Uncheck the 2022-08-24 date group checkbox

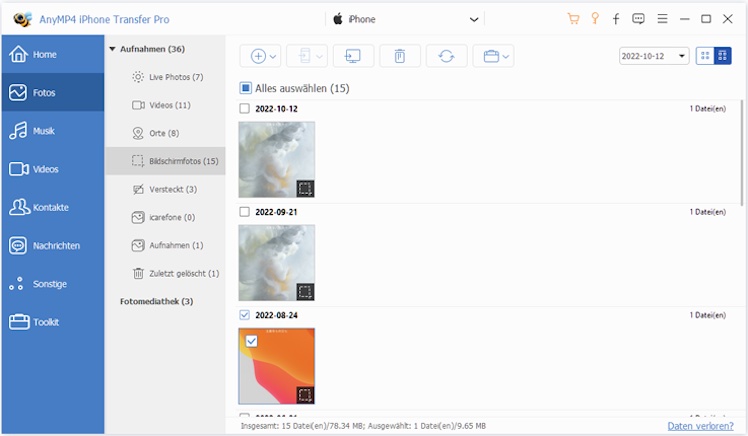coord(245,315)
